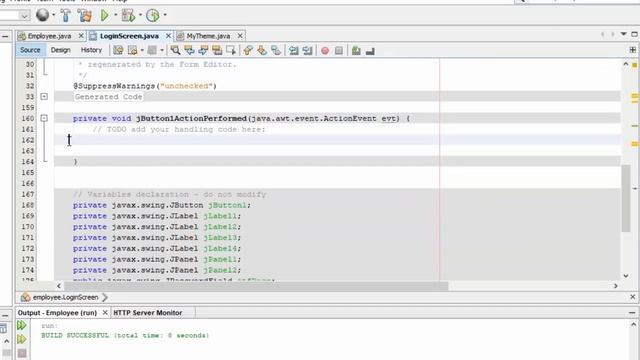
Task: Click the greyed Forward navigation icon
Action: (x=152, y=50)
